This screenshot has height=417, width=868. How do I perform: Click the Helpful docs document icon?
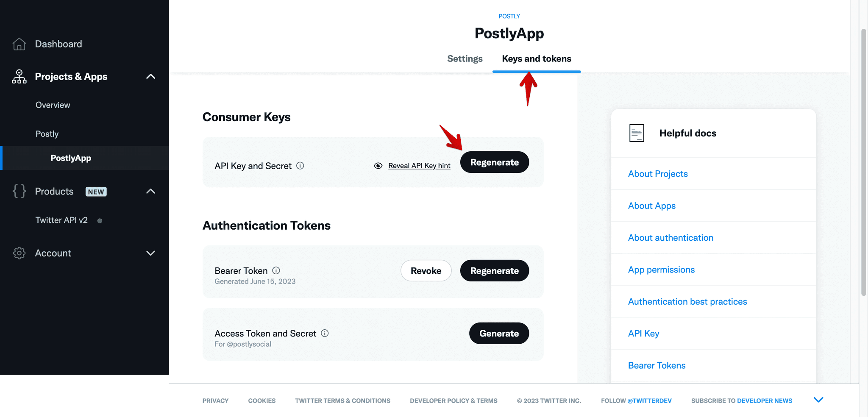pyautogui.click(x=637, y=133)
